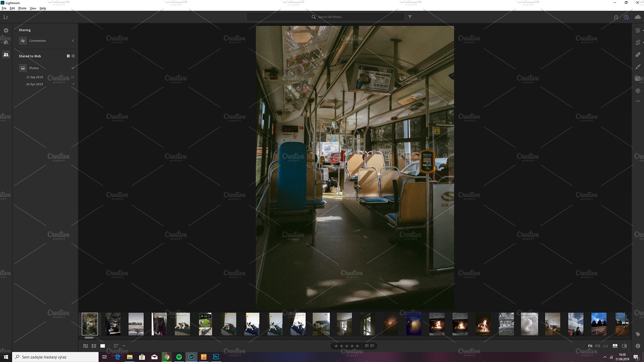The height and width of the screenshot is (362, 644).
Task: Set zoom to Fill
Action: click(597, 346)
